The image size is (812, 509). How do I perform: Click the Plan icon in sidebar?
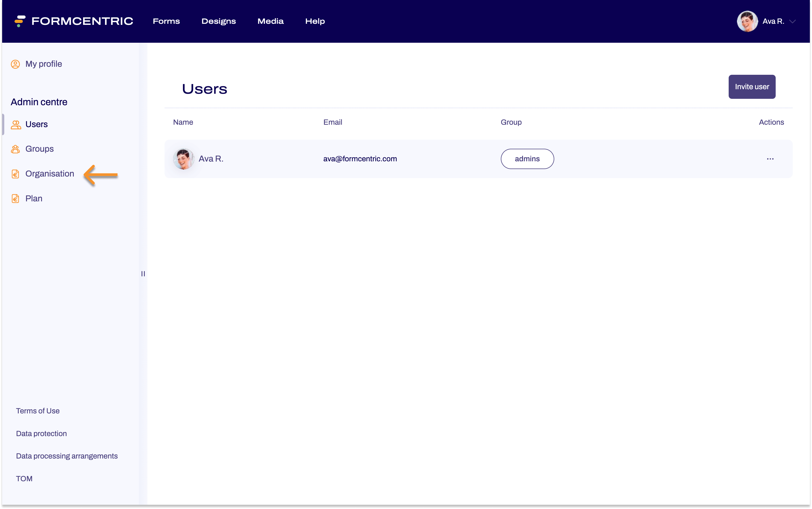point(15,198)
